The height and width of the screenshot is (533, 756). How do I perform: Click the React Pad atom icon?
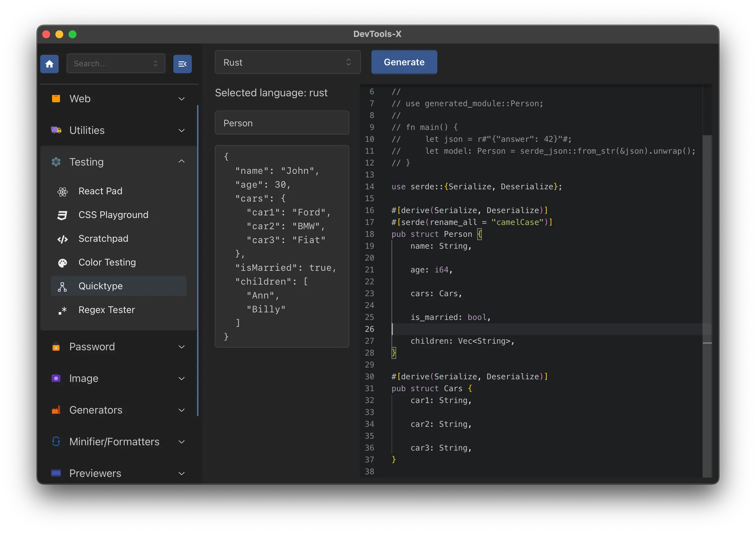click(x=62, y=192)
